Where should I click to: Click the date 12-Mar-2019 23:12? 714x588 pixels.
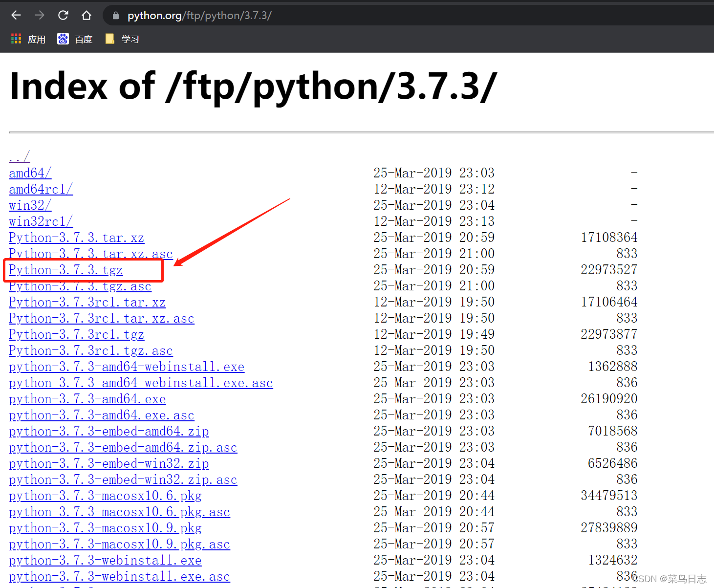click(x=434, y=189)
